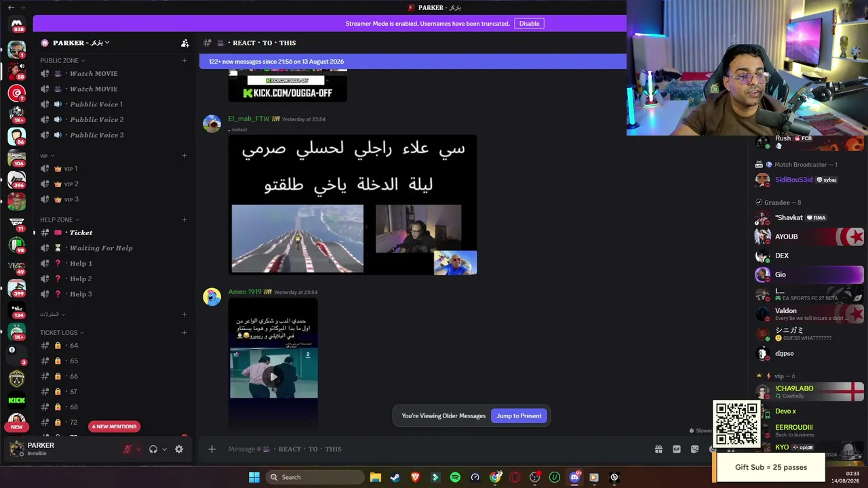Select member SidiBouS3id in member list
Image resolution: width=868 pixels, height=488 pixels.
[809, 180]
